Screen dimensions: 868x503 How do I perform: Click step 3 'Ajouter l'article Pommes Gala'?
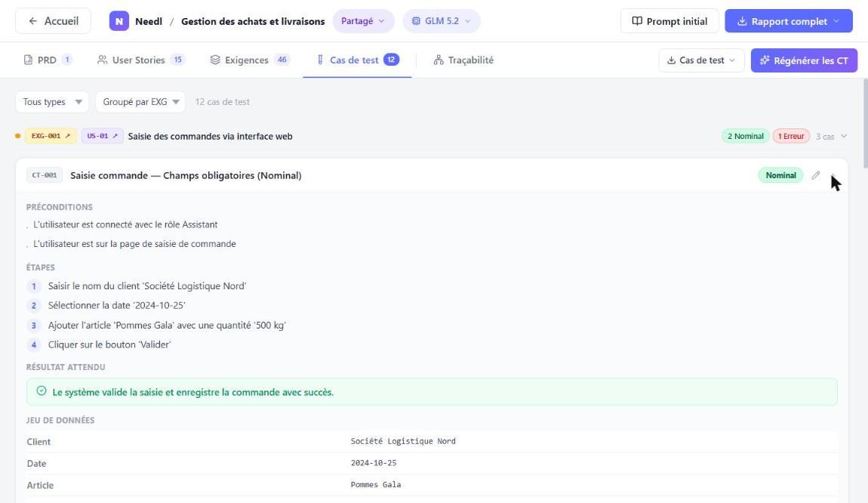[167, 326]
